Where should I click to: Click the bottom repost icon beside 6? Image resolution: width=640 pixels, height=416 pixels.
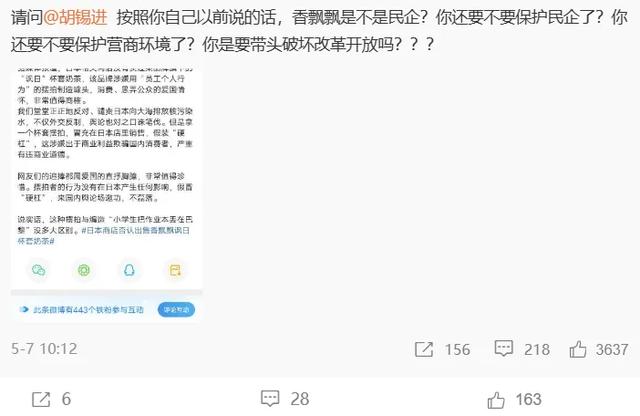[x=41, y=399]
